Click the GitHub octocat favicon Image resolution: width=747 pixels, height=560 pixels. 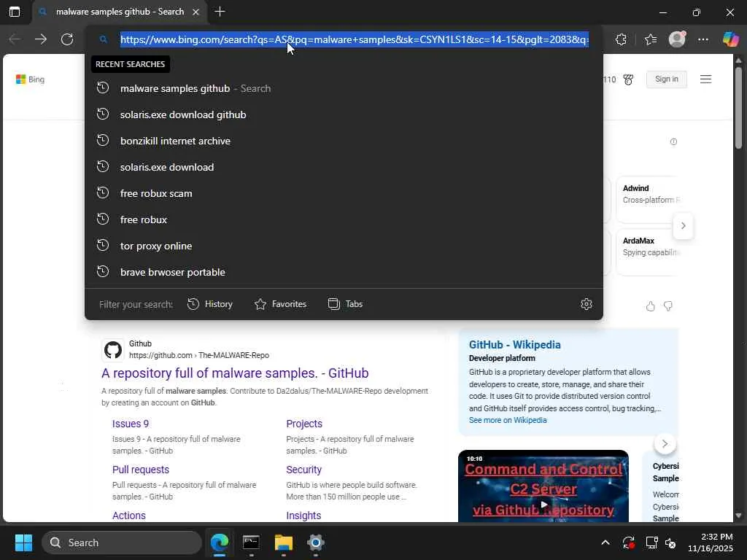(x=113, y=350)
